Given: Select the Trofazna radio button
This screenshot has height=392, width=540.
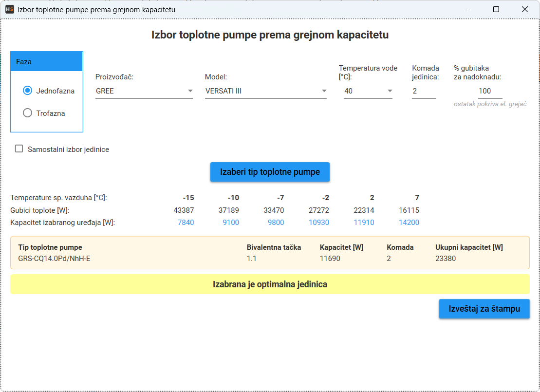Looking at the screenshot, I should point(28,113).
